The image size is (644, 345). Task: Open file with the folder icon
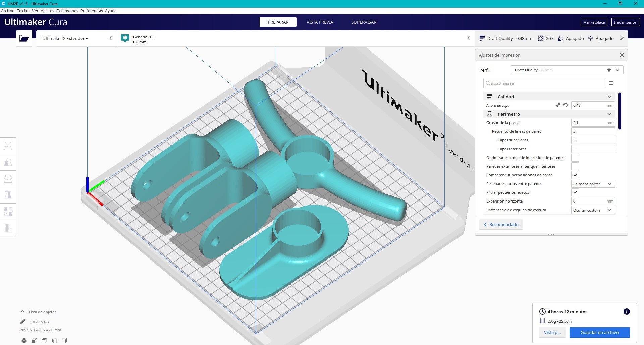pos(24,38)
